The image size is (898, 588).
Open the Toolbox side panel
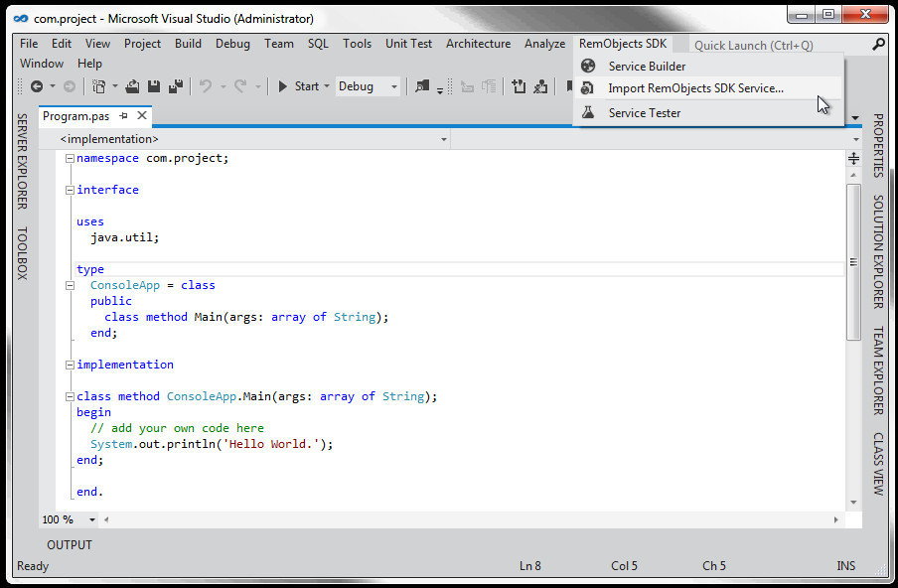22,253
